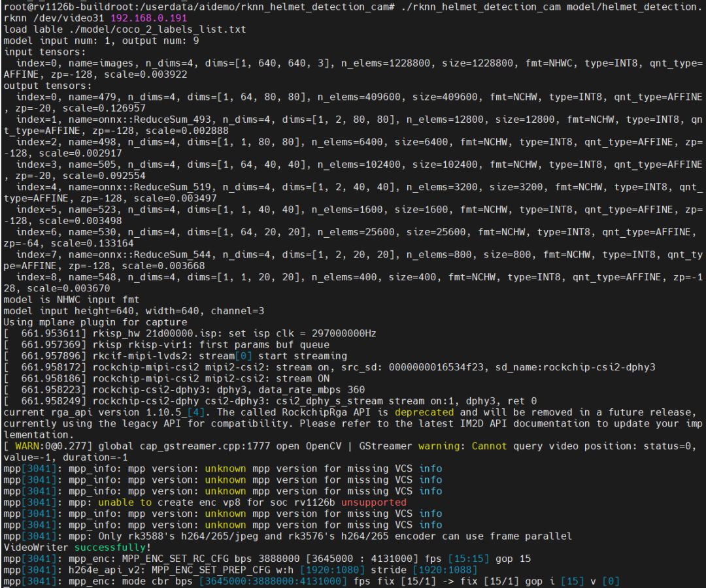Click the text 'n_elems=409600'
Image resolution: width=706 pixels, height=588 pixels.
pos(359,97)
